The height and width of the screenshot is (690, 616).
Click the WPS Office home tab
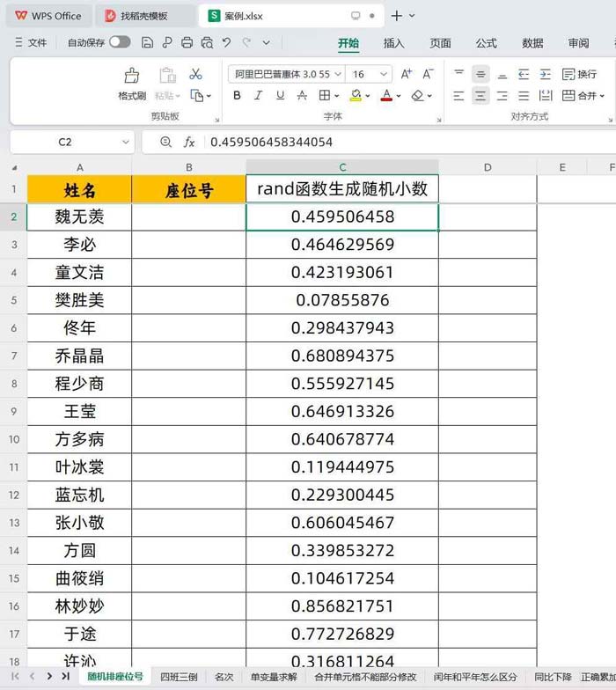tap(48, 16)
